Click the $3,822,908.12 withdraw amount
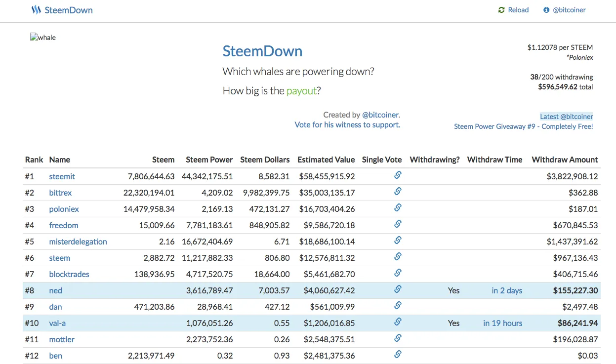This screenshot has width=616, height=364. click(572, 176)
